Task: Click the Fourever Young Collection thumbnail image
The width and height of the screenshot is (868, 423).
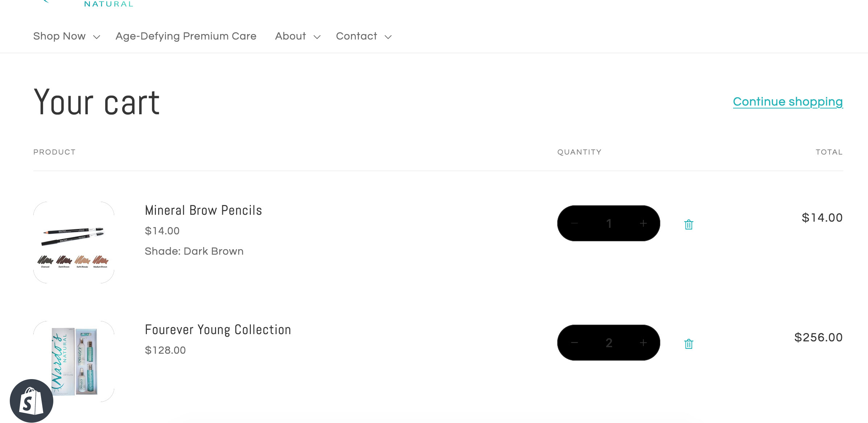Action: point(74,361)
